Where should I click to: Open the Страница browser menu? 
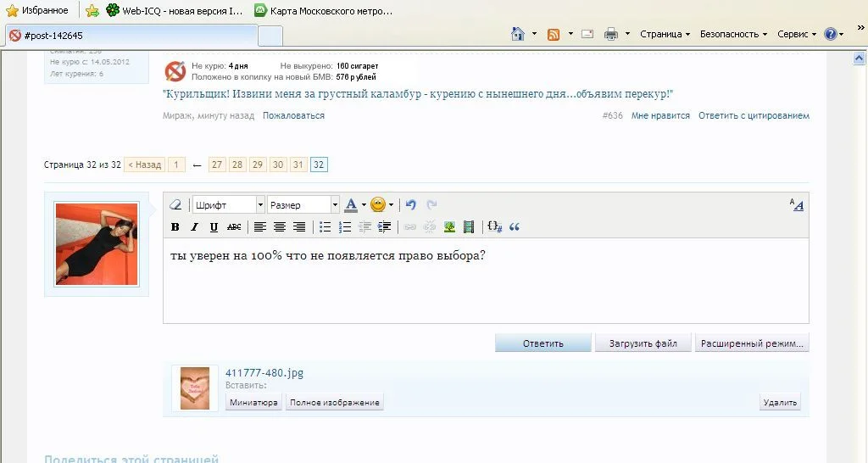tap(665, 34)
